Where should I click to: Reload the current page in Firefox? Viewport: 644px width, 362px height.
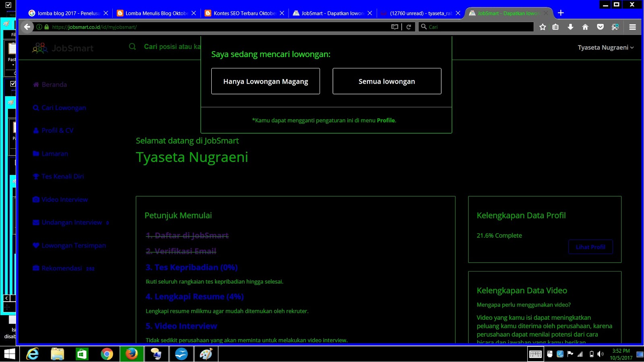(x=409, y=27)
